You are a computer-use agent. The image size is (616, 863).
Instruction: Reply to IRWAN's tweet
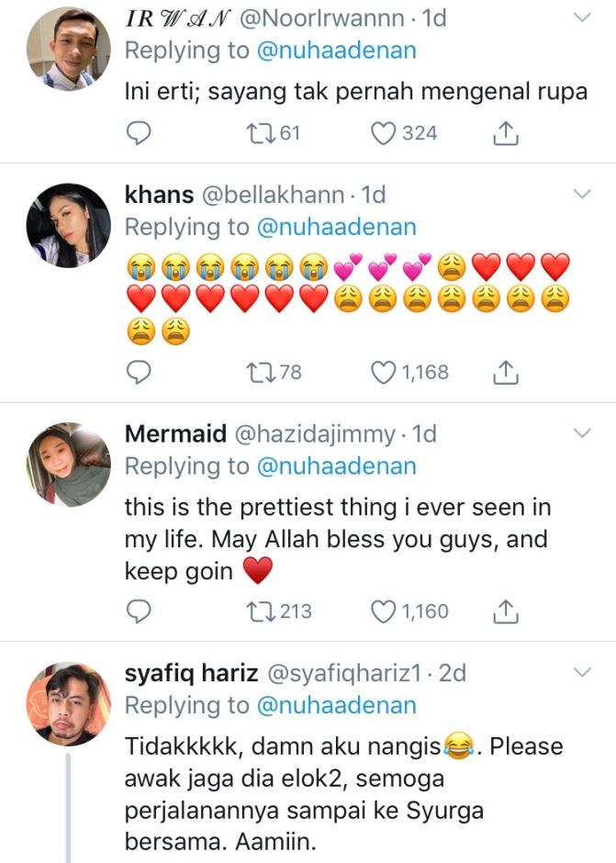point(138,134)
